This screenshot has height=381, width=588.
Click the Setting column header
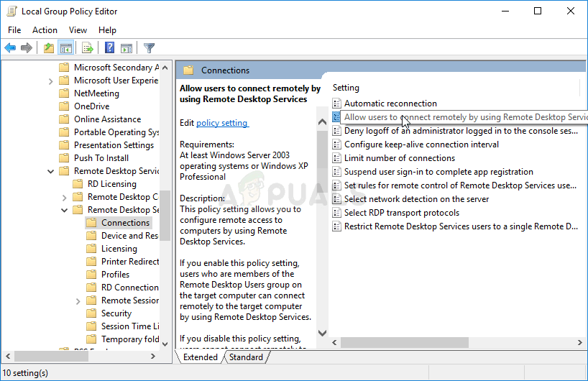click(346, 88)
